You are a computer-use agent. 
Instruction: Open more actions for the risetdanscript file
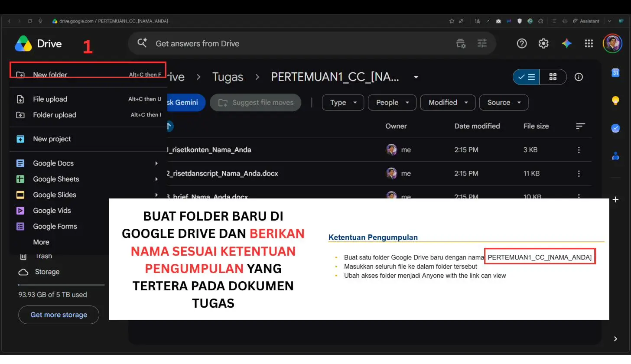[579, 173]
